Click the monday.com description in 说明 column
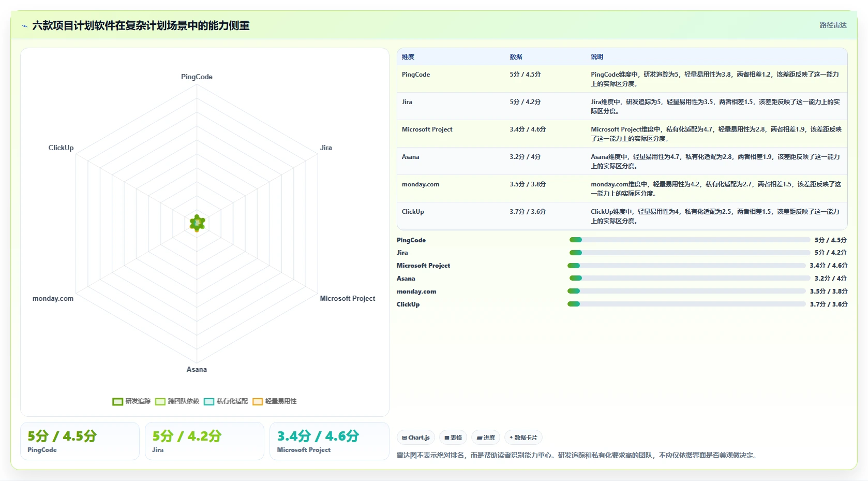Viewport: 868px width, 481px height. pyautogui.click(x=716, y=189)
